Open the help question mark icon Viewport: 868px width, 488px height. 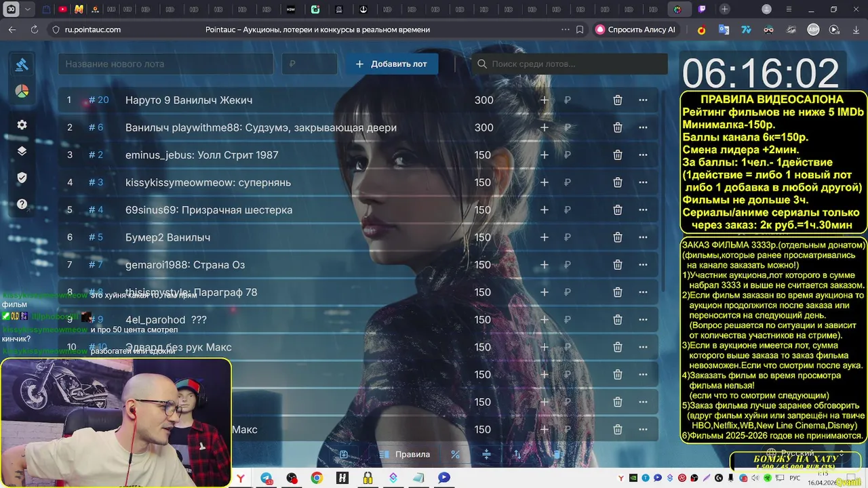point(22,204)
